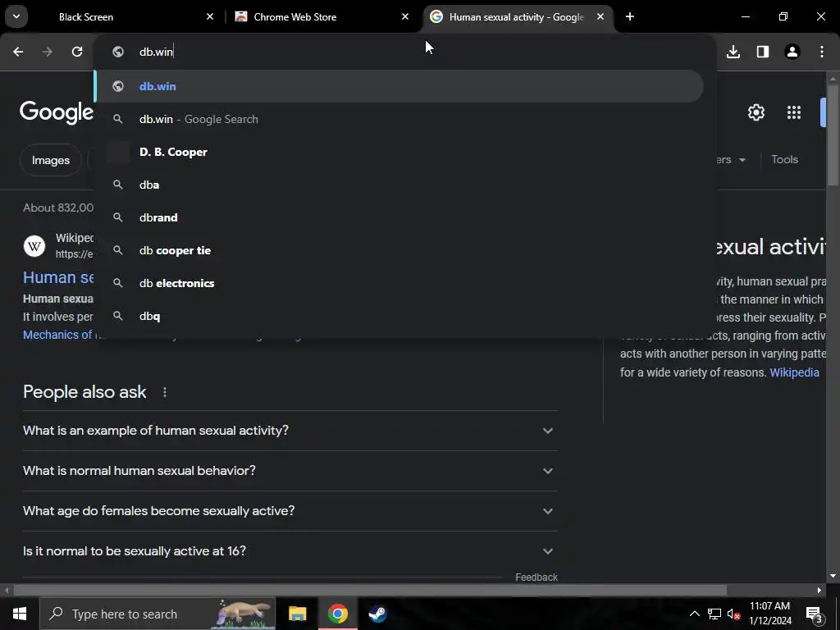Image resolution: width=840 pixels, height=630 pixels.
Task: Click the vertical page scrollbar thumb
Action: (x=833, y=135)
